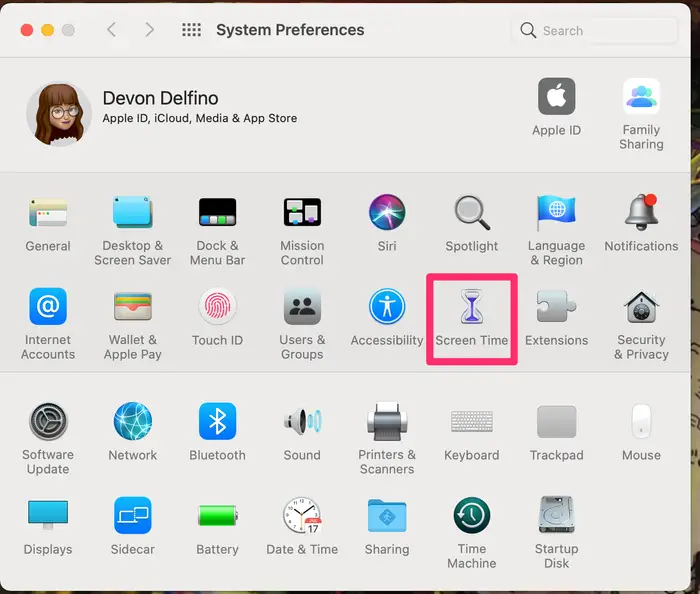This screenshot has width=700, height=594.
Task: Open Battery preferences
Action: (217, 516)
